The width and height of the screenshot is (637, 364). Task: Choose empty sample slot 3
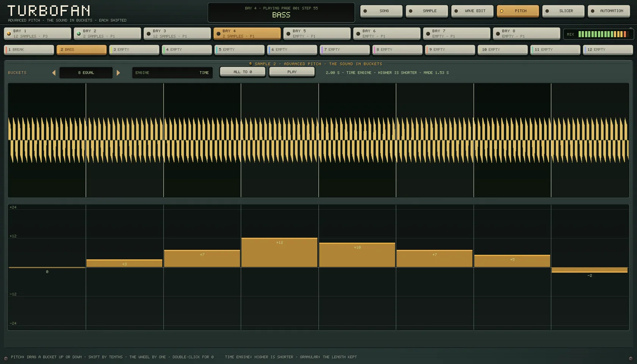pyautogui.click(x=134, y=50)
